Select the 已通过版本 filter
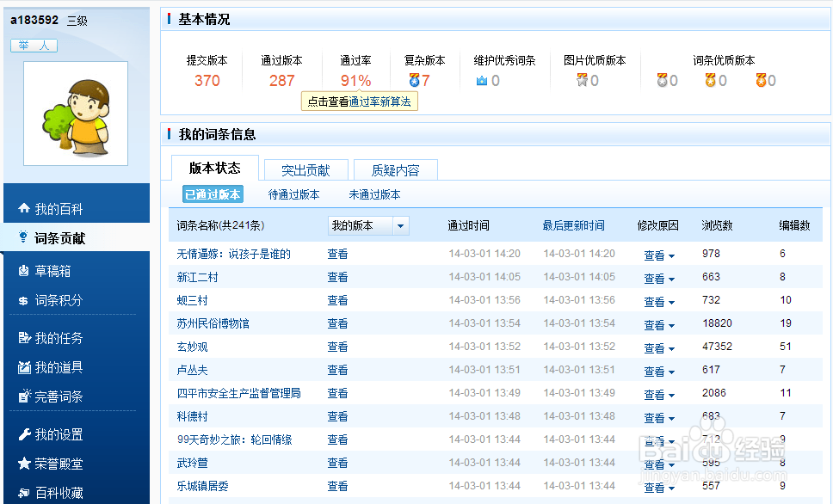The width and height of the screenshot is (833, 504). (213, 194)
